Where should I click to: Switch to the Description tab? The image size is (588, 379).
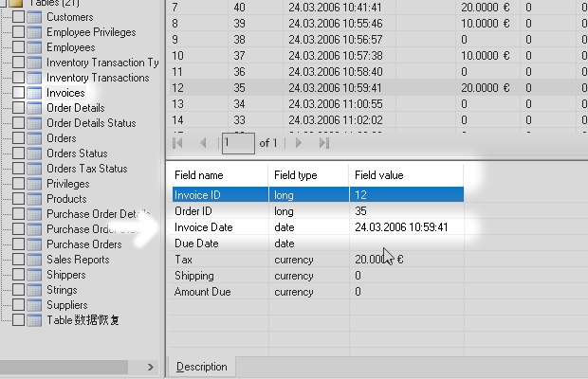tap(202, 367)
